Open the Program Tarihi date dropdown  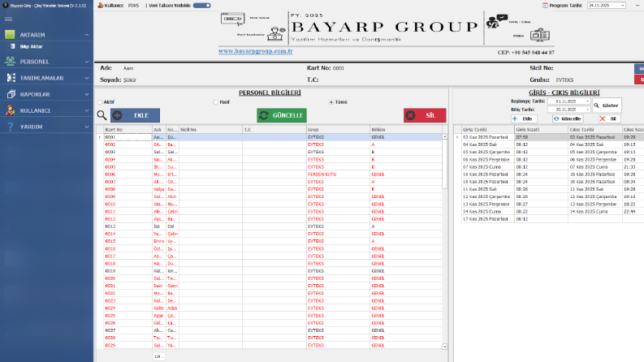[623, 6]
